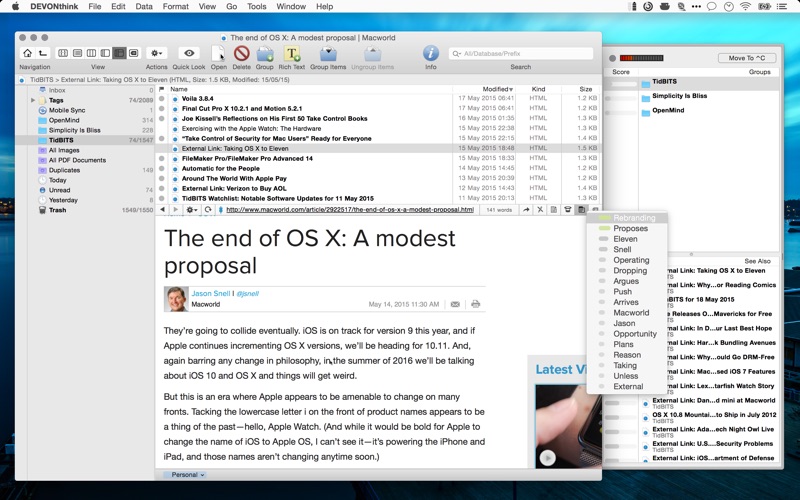Click the red Delete icon in toolbar
The image size is (800, 500).
241,53
